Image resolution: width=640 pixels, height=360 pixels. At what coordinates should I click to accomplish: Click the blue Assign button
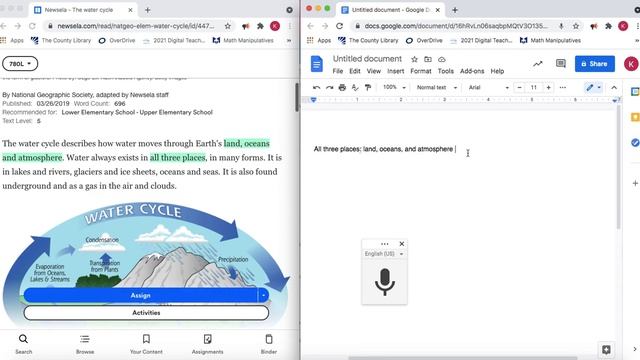(140, 295)
